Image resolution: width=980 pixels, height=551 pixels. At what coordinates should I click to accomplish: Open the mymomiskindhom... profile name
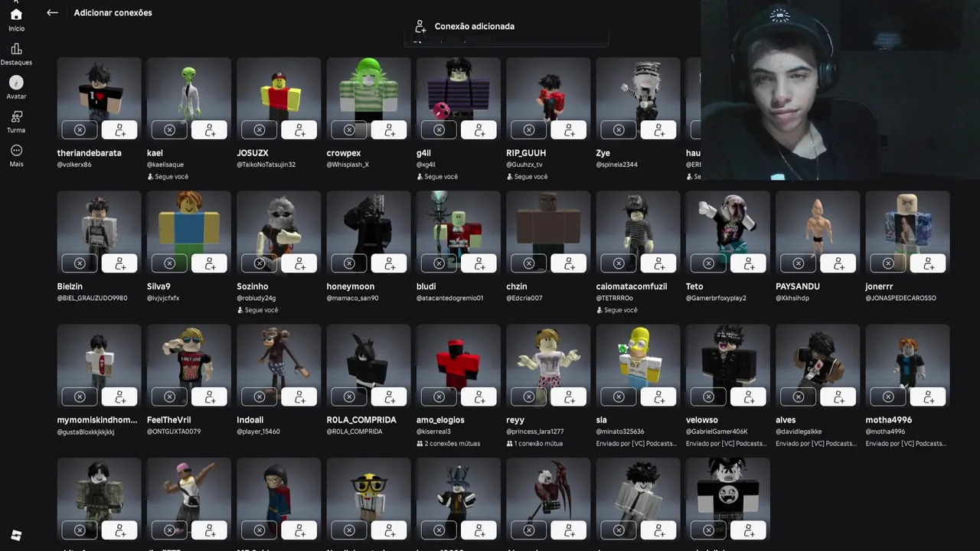tap(97, 420)
